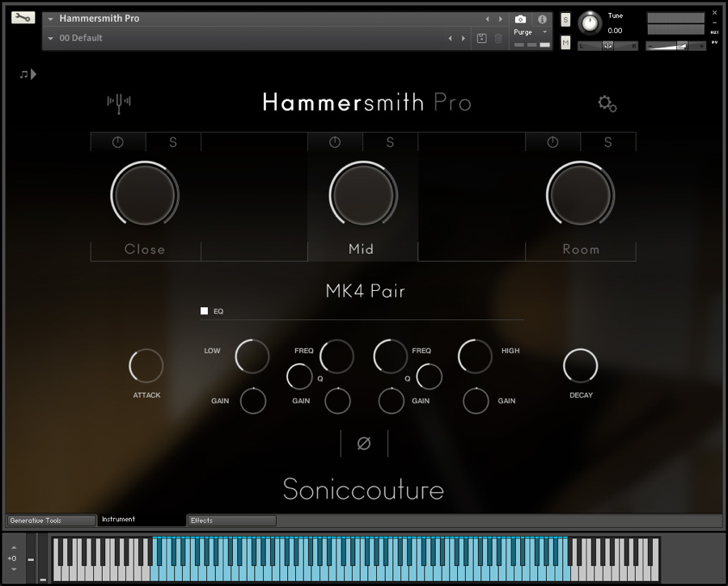
Task: Minimize instrument header with dash button
Action: tap(714, 23)
